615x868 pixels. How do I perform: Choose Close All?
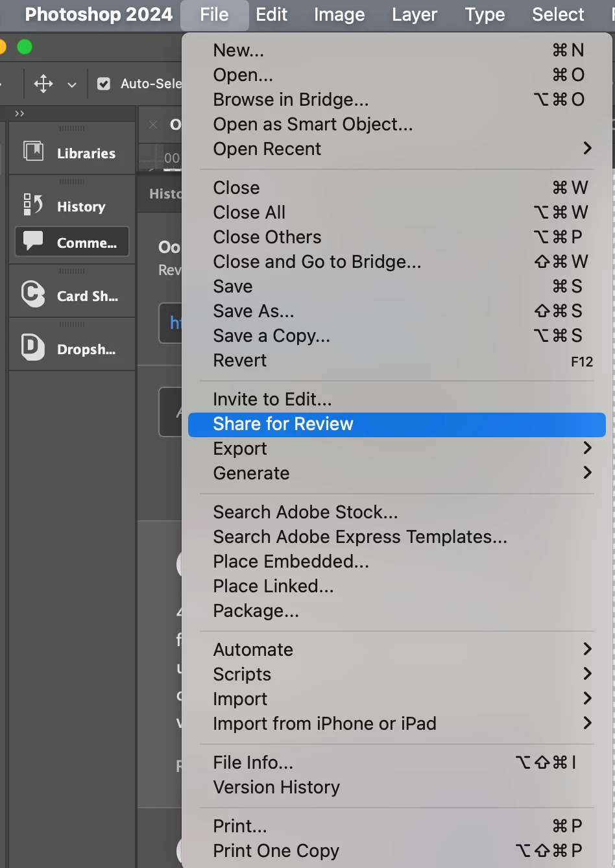(x=396, y=212)
